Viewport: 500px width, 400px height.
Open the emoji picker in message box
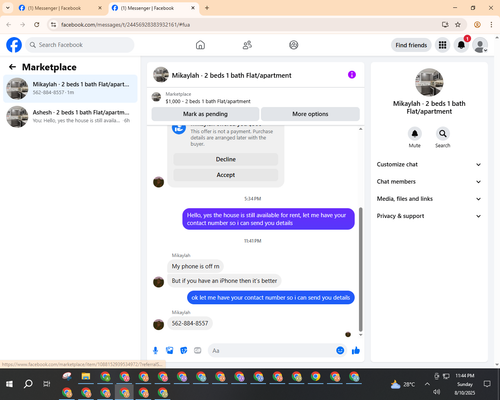pyautogui.click(x=340, y=350)
